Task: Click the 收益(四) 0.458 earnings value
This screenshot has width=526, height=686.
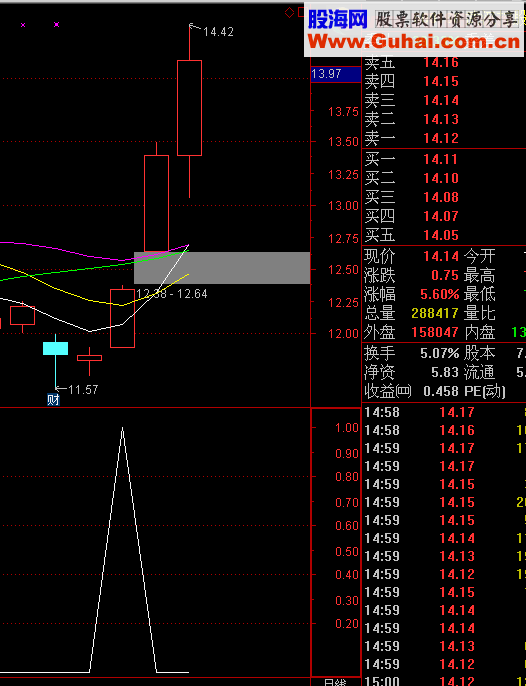Action: [441, 391]
